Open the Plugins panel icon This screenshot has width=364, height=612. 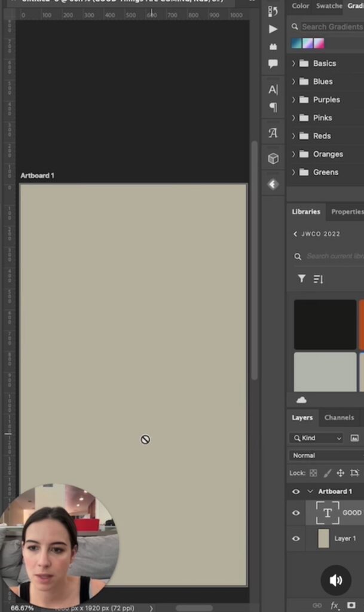point(273,47)
